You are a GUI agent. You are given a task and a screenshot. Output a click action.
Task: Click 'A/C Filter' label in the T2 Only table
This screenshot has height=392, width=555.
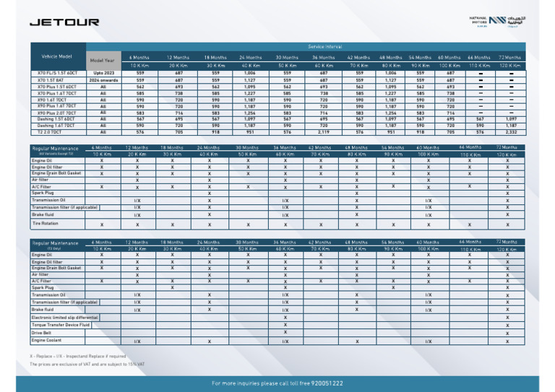41,281
